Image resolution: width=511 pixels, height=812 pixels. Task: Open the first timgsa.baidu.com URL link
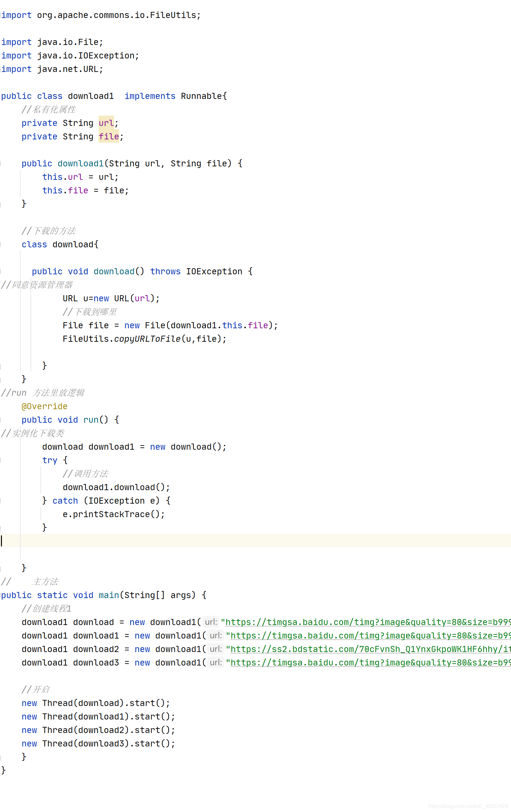pos(368,622)
